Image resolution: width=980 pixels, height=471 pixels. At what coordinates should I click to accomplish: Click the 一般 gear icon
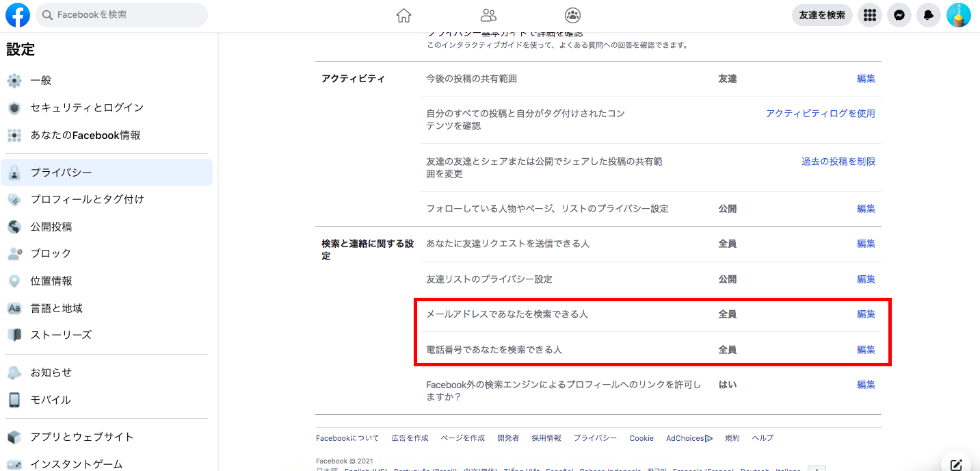tap(14, 81)
